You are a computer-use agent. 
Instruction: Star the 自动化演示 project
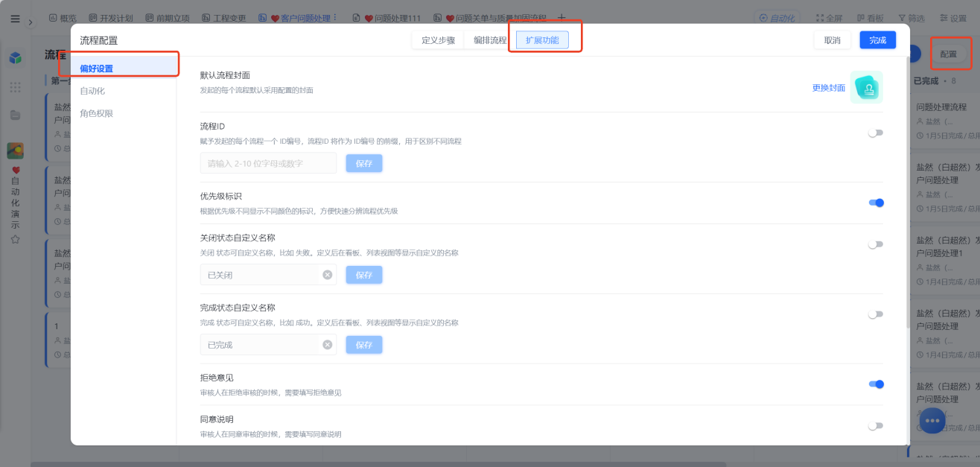(15, 239)
